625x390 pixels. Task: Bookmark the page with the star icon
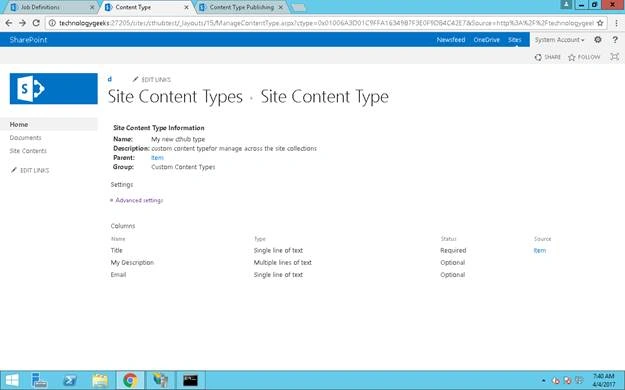[x=600, y=23]
